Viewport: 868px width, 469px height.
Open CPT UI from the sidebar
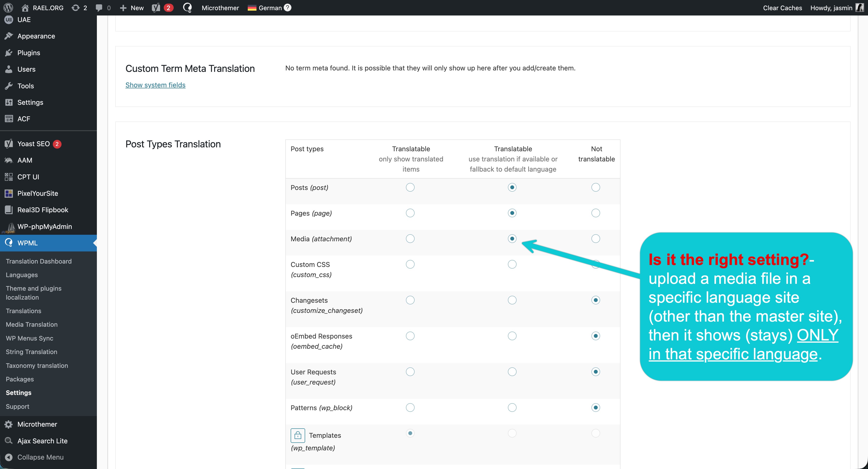(x=28, y=177)
